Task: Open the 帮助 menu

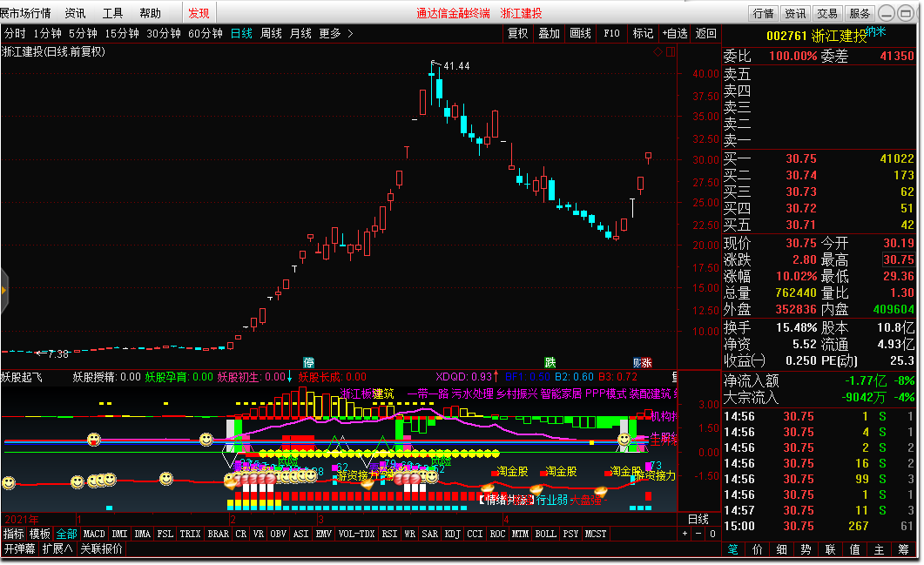Action: (x=151, y=13)
